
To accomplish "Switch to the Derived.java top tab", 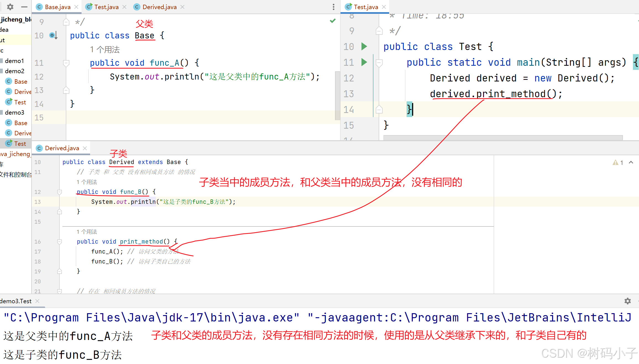I will [159, 7].
